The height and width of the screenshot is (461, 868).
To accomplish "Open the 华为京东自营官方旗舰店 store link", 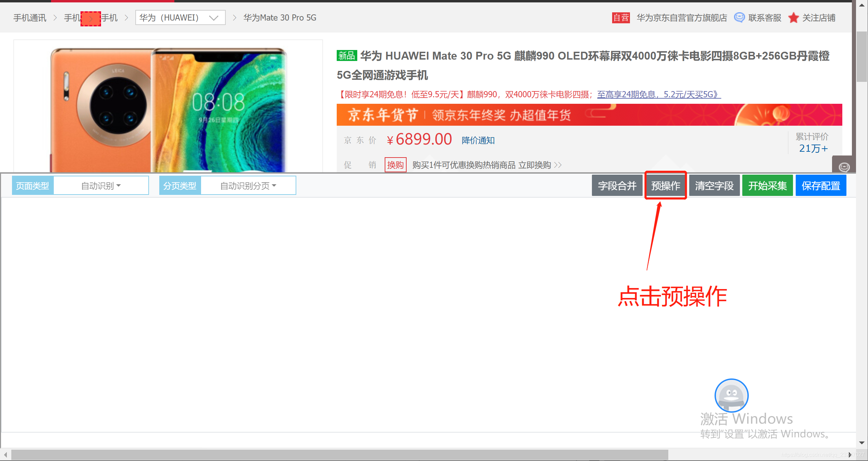I will coord(682,18).
